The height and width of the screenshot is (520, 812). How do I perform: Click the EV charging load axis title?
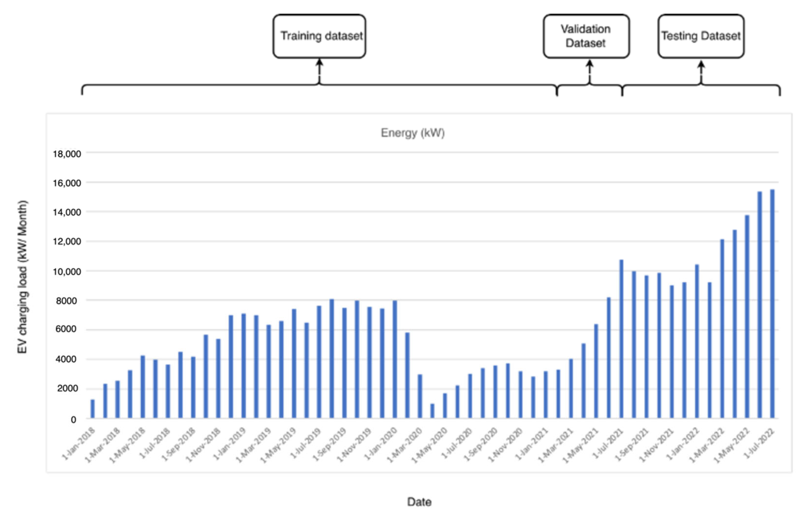(x=22, y=277)
